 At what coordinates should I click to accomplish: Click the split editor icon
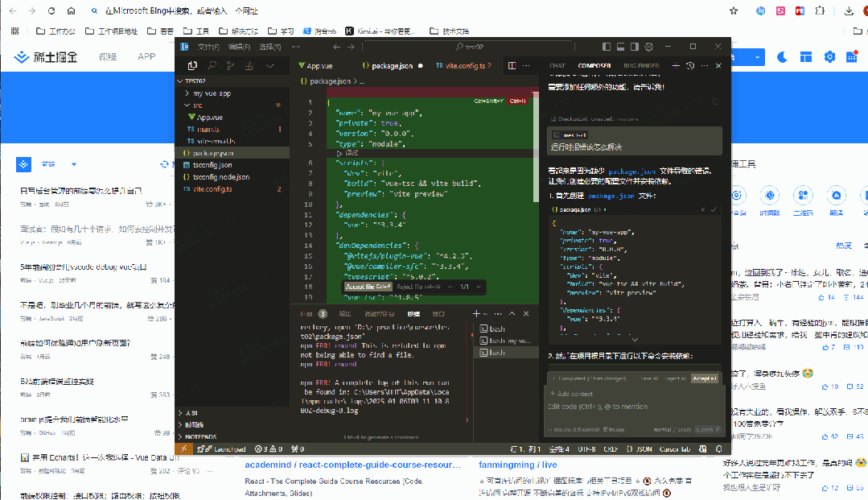(512, 66)
